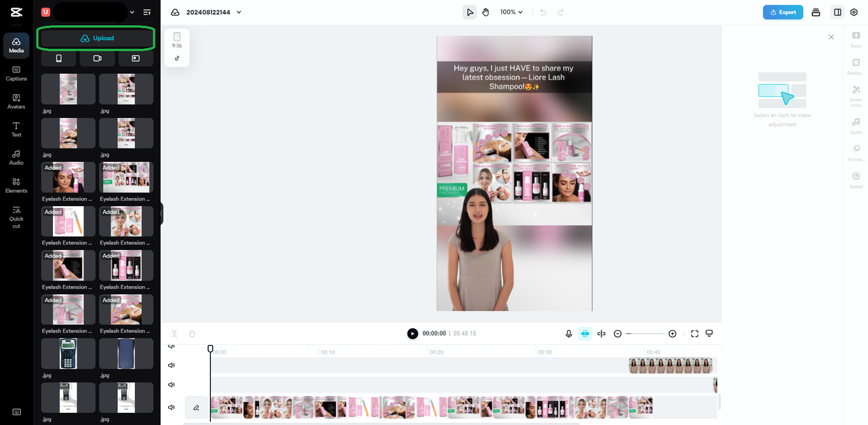Click the cloud saved status icon
Image resolution: width=868 pixels, height=425 pixels.
click(x=175, y=12)
